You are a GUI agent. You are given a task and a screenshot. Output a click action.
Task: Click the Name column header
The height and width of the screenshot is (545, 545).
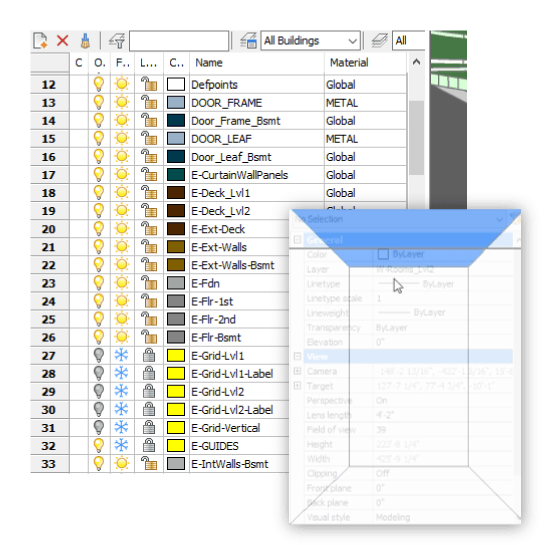click(x=257, y=63)
